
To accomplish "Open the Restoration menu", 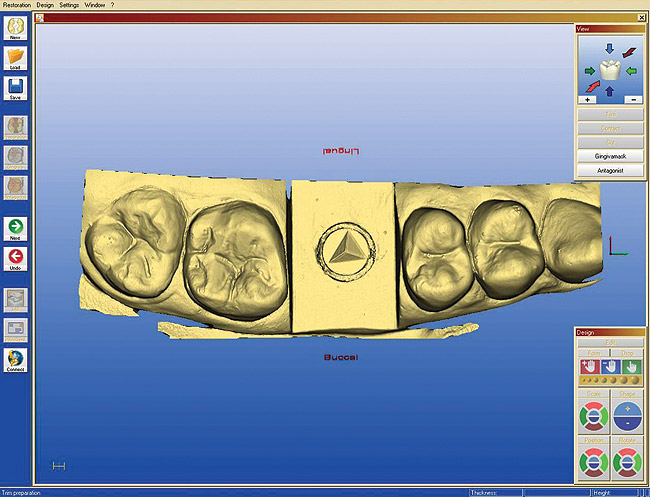I will point(15,5).
